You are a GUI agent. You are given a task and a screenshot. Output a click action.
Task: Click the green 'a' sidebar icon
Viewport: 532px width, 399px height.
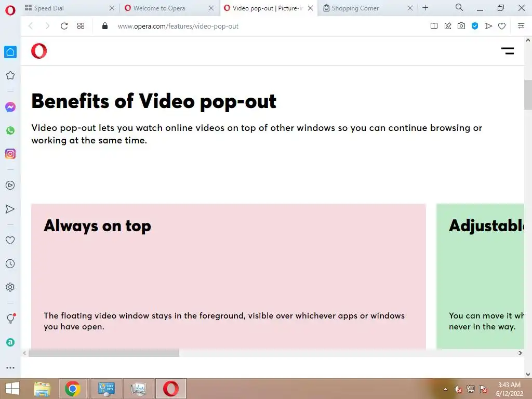(10, 342)
